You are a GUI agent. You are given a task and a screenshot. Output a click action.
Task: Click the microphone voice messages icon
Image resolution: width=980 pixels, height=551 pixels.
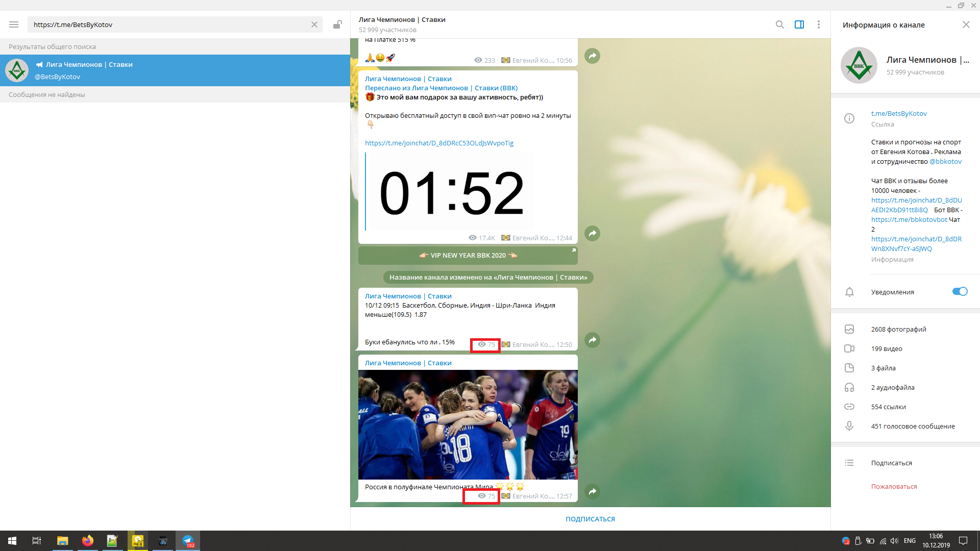[849, 426]
